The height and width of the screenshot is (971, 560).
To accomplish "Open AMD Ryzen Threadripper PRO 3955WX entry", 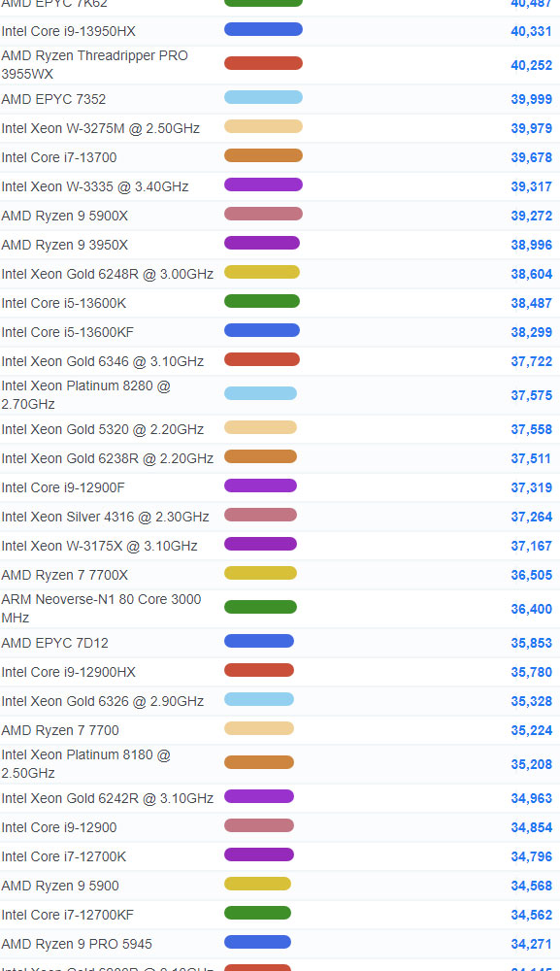I will click(95, 64).
